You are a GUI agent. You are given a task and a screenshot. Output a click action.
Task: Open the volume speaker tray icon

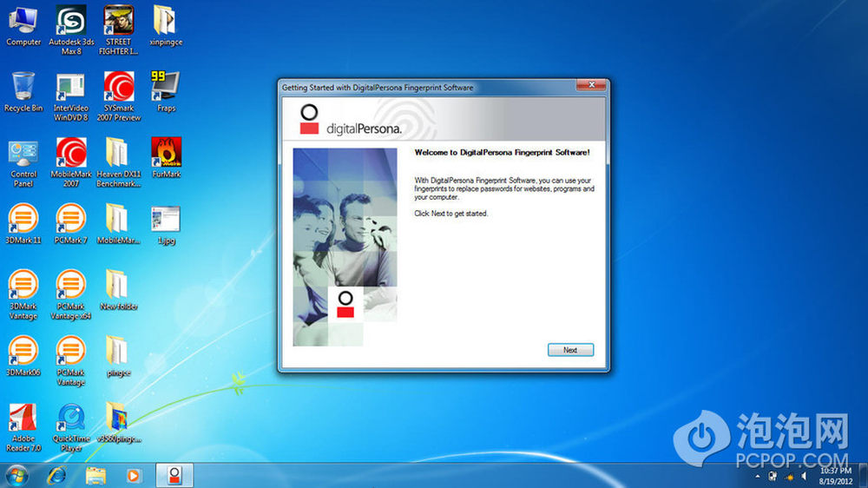pos(804,477)
